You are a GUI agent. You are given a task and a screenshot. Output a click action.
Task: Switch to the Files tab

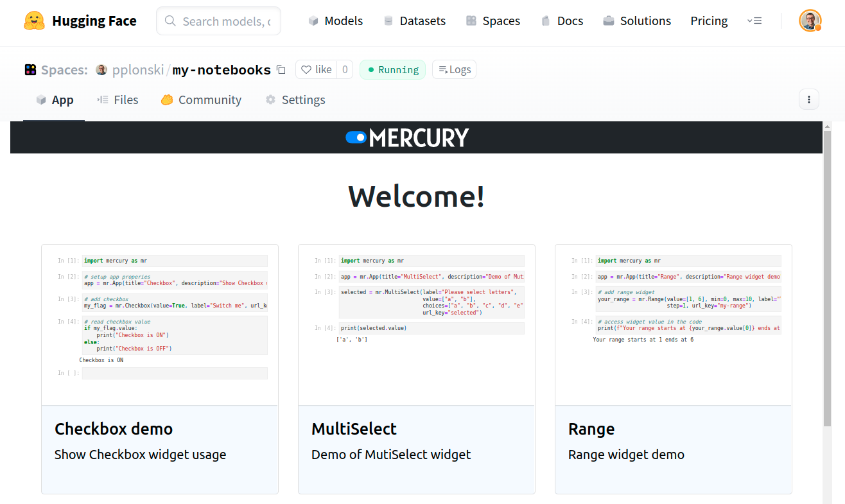tap(118, 100)
